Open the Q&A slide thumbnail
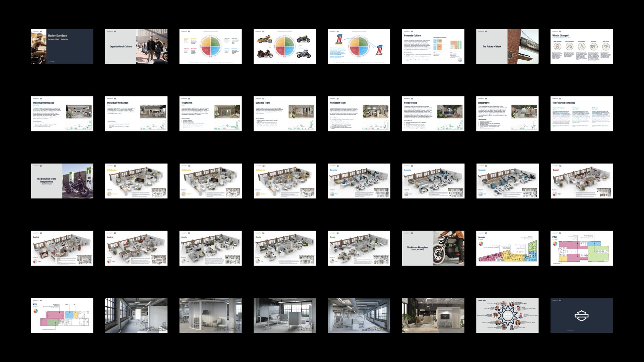The image size is (644, 362). click(433, 315)
